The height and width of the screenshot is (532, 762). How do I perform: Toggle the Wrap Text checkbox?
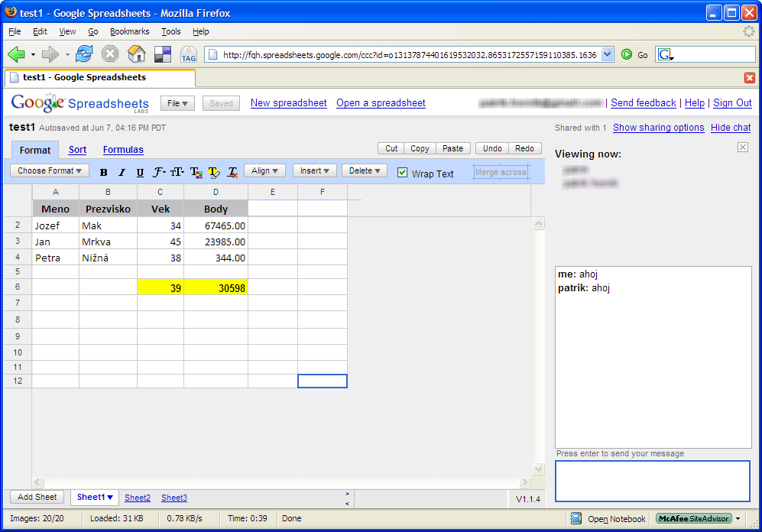click(x=402, y=173)
